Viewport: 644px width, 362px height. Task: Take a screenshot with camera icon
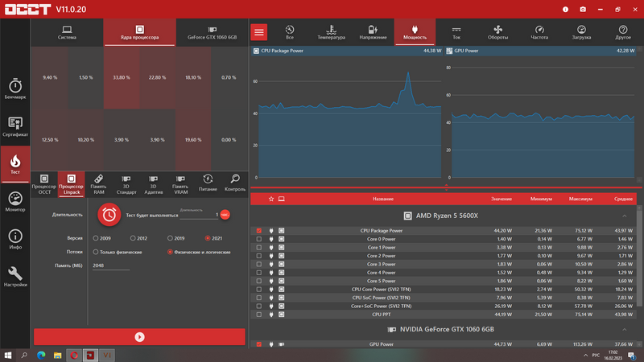tap(583, 9)
